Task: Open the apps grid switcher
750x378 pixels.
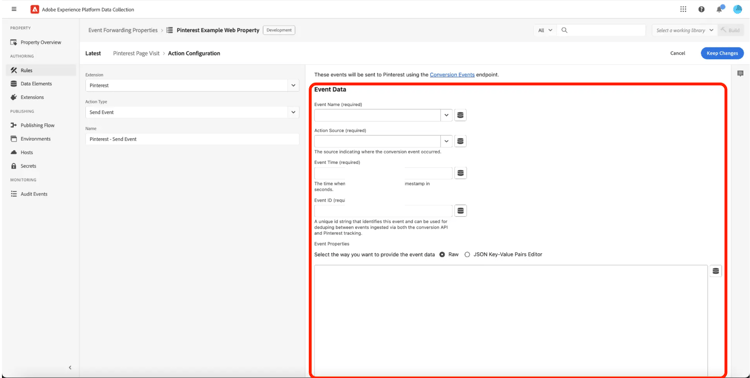Action: tap(683, 9)
